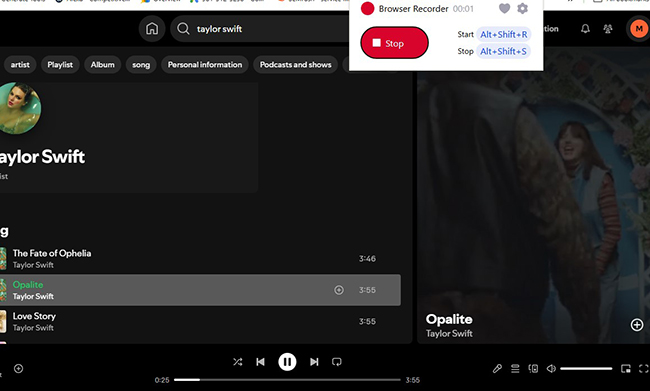Filter results by song
The width and height of the screenshot is (650, 391).
click(x=141, y=65)
